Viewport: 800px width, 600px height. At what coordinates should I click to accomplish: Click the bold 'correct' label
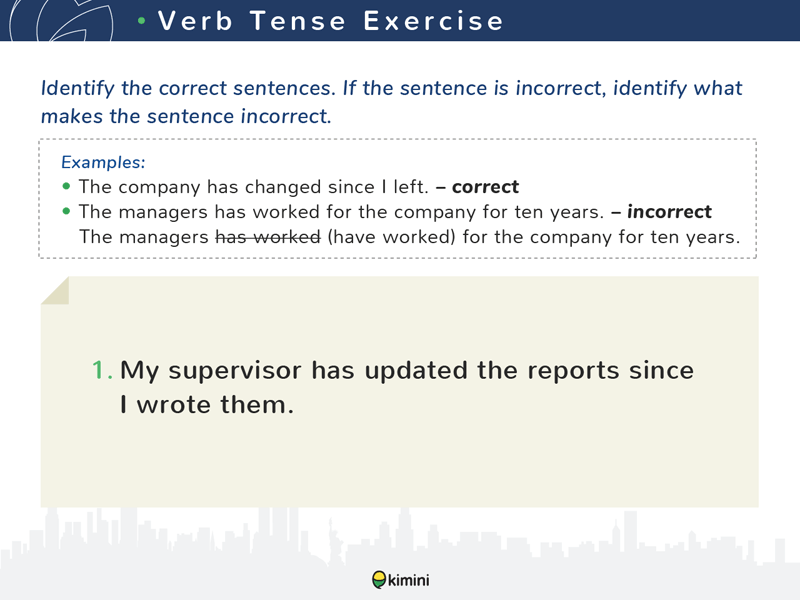point(485,187)
